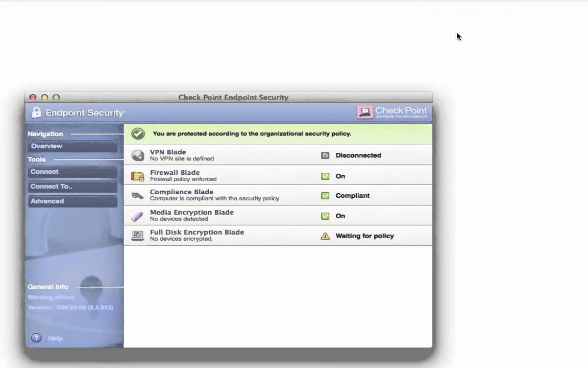Click the VPN Disconnected status icon
The height and width of the screenshot is (368, 588).
coord(325,155)
